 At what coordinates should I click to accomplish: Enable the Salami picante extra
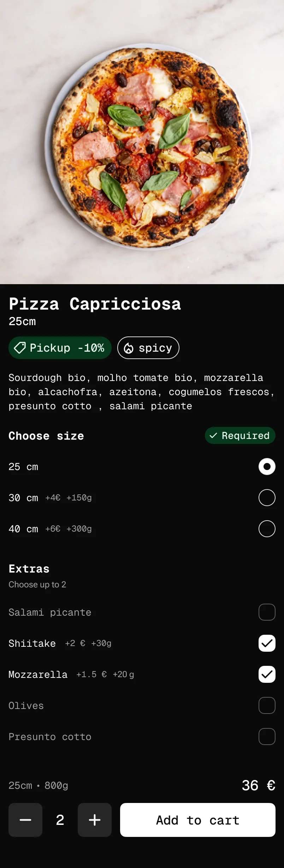pyautogui.click(x=267, y=612)
